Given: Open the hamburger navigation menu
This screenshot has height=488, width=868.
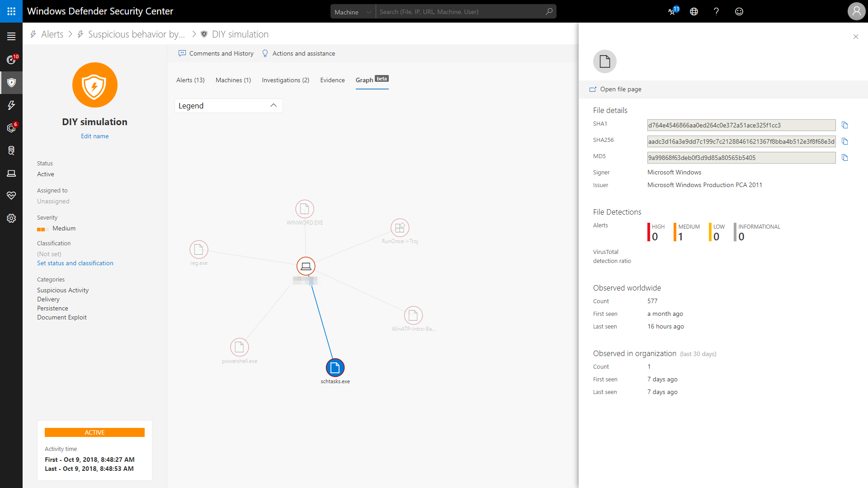Looking at the screenshot, I should [11, 36].
